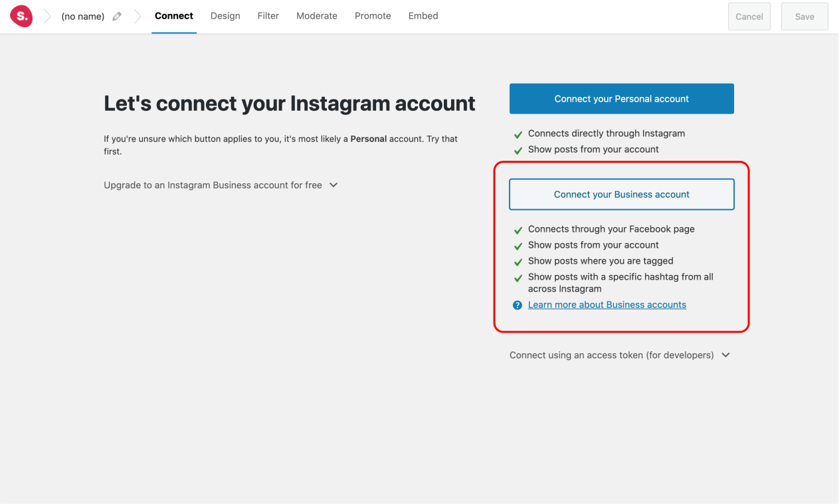Click Show posts with a specific hashtag text
839x504 pixels.
point(620,283)
